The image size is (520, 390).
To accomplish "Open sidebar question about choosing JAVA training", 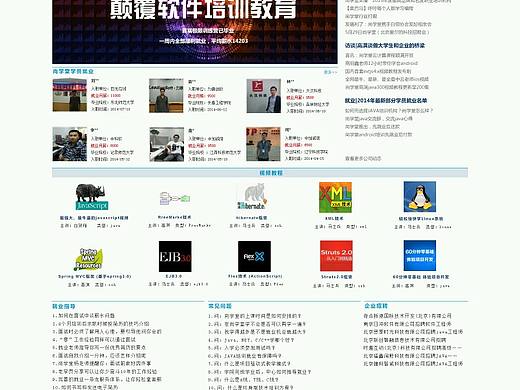I will (389, 110).
